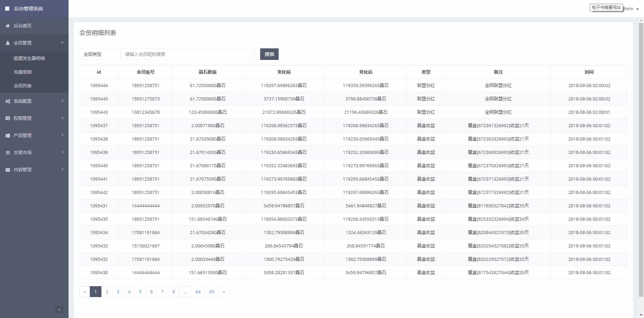Open the 全部类型 type dropdown

pos(100,54)
